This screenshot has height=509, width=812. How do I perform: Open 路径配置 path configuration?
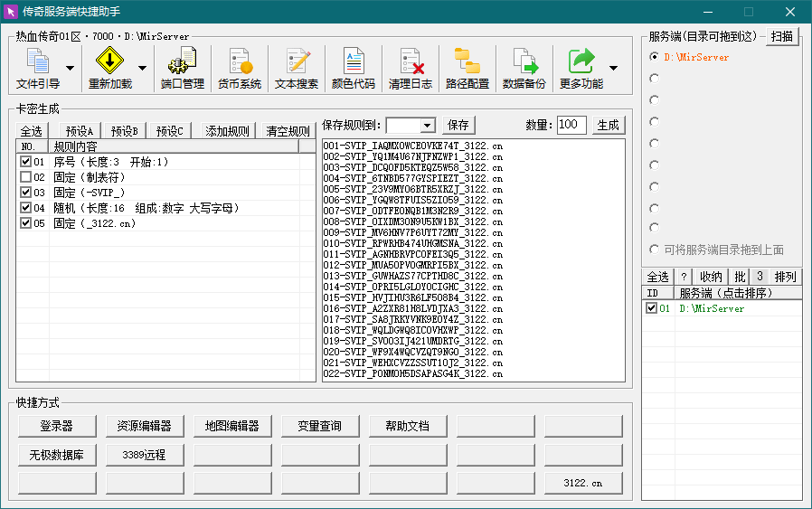click(467, 69)
